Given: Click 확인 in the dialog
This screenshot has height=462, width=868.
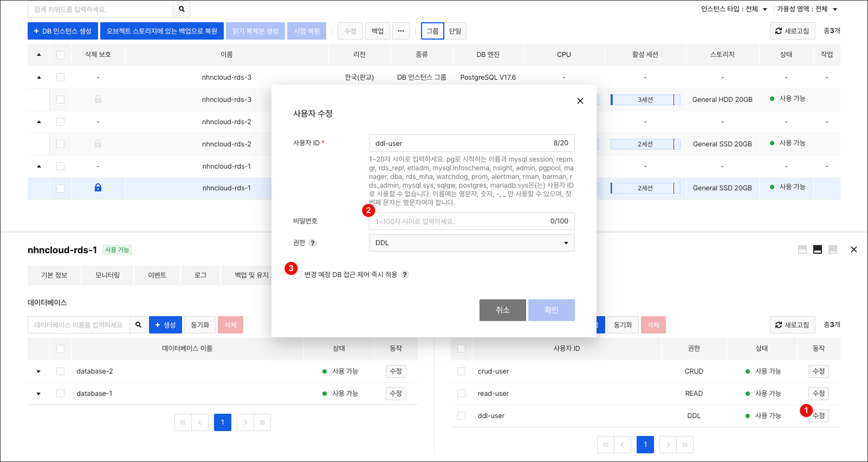Looking at the screenshot, I should [x=552, y=310].
